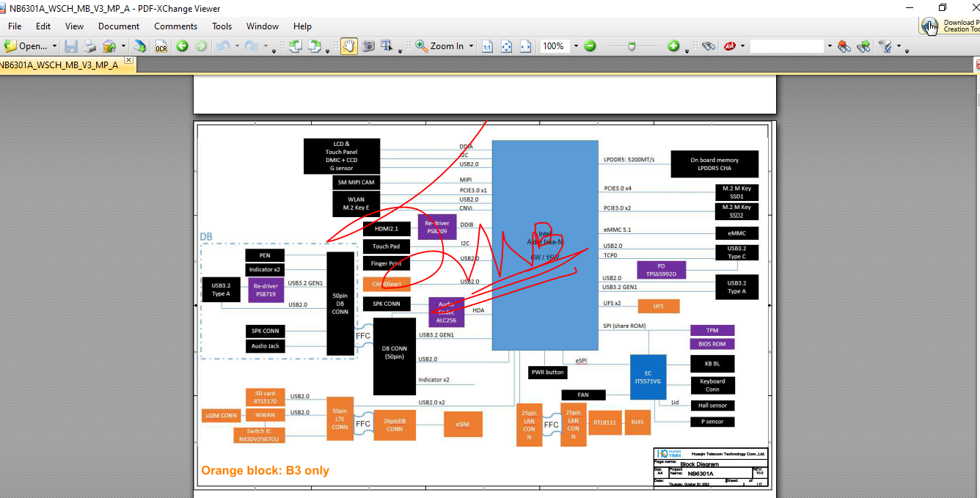Click the zoom slider handle
This screenshot has height=498, width=980.
click(x=632, y=45)
